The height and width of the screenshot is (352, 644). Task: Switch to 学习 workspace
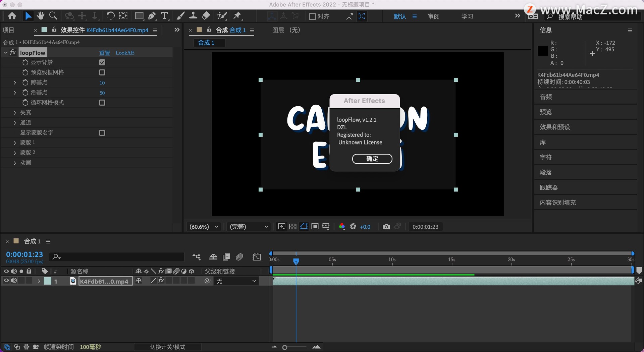pos(467,16)
